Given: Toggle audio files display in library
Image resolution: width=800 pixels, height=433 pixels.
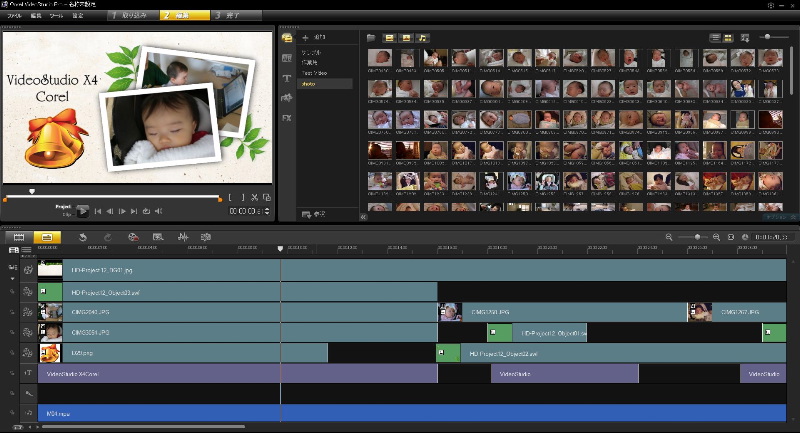Looking at the screenshot, I should (x=423, y=38).
